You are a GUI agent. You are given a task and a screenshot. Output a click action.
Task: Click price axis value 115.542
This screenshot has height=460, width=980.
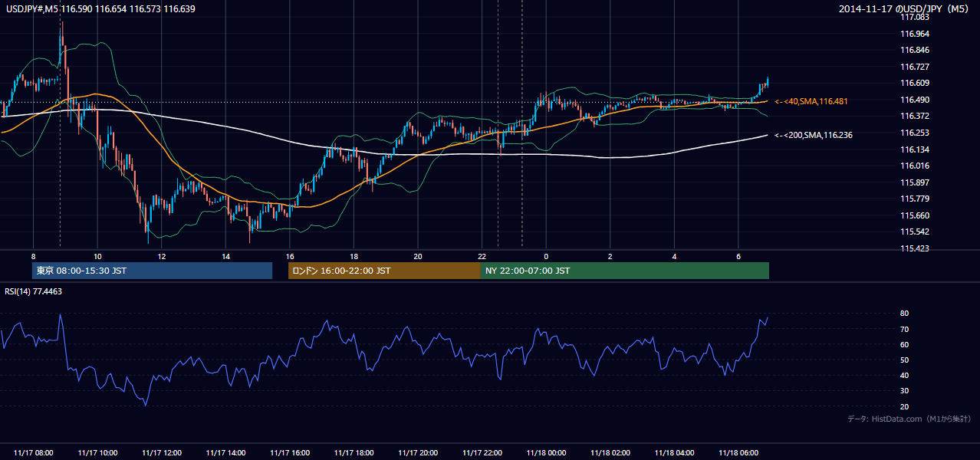(914, 232)
